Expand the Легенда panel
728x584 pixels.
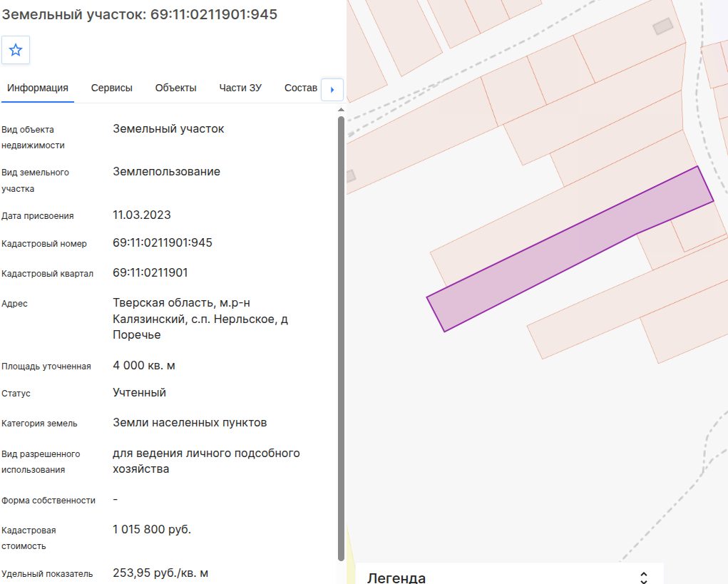tap(643, 578)
